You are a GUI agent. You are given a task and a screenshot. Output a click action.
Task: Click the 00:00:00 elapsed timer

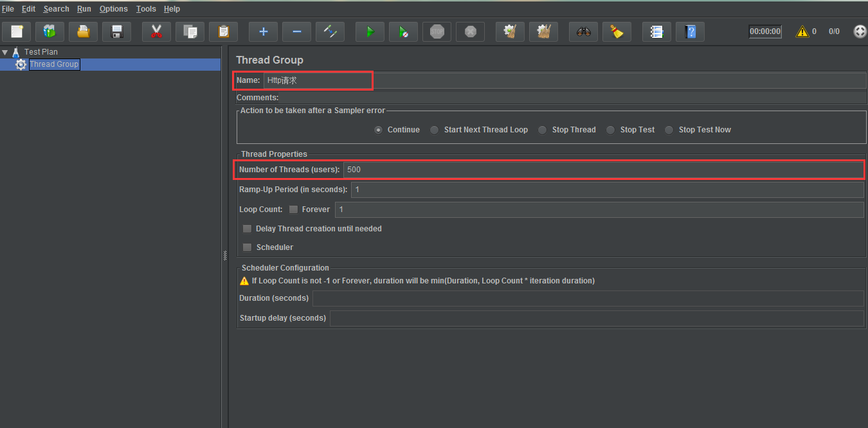click(x=765, y=31)
